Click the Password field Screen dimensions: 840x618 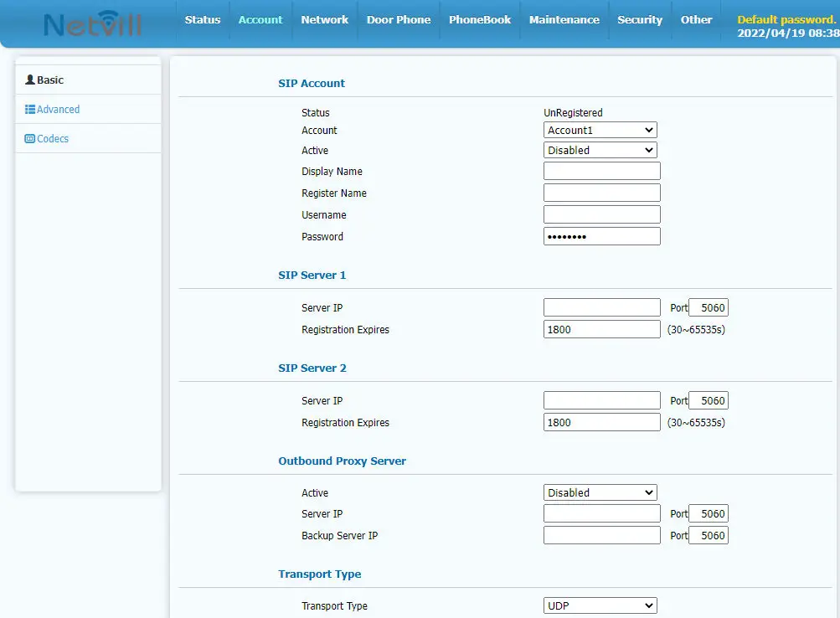[601, 237]
